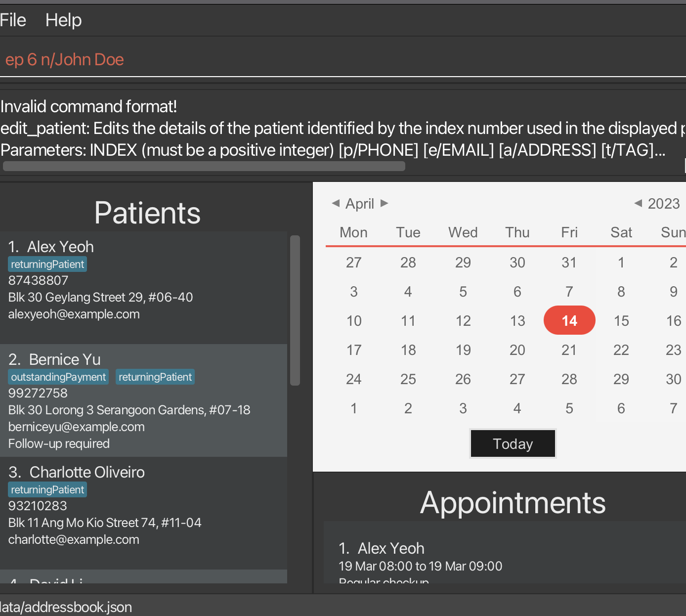
Task: Select April 6 in the calendar
Action: pos(517,291)
